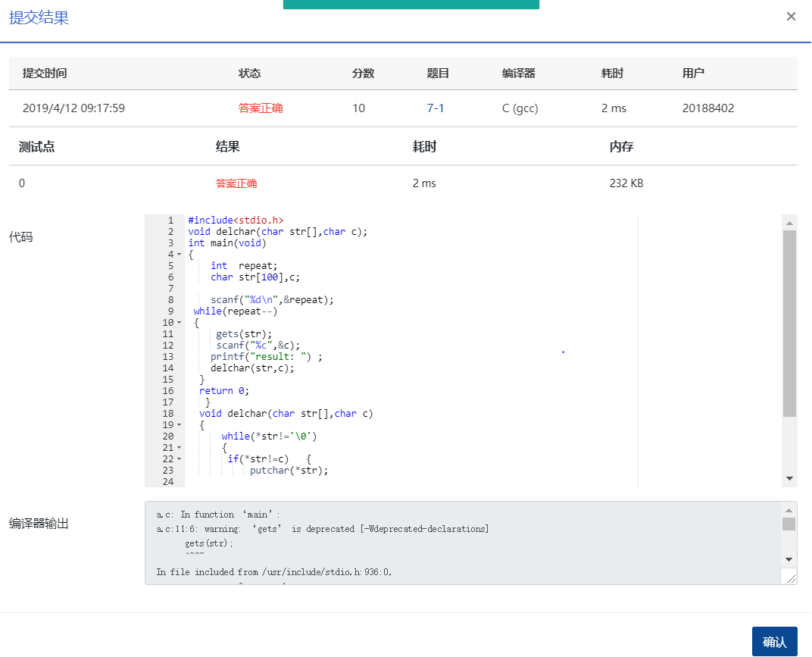Click the 内存 column header
This screenshot has height=657, width=812.
621,147
